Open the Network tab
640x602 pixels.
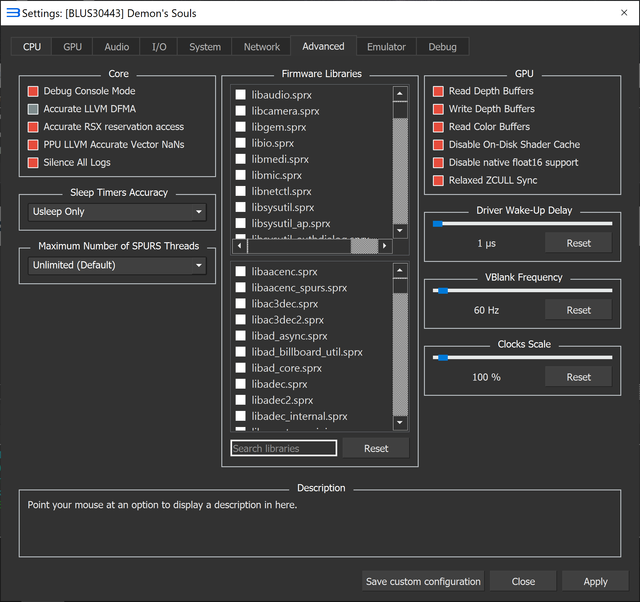coord(262,47)
